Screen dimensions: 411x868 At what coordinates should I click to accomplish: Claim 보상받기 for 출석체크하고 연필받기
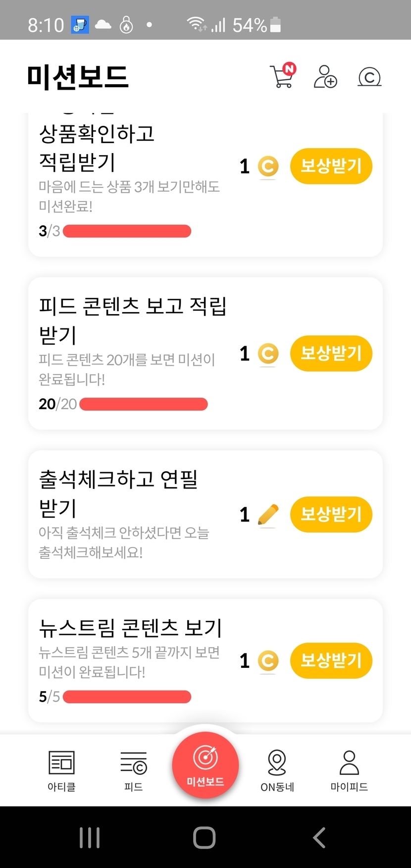331,514
